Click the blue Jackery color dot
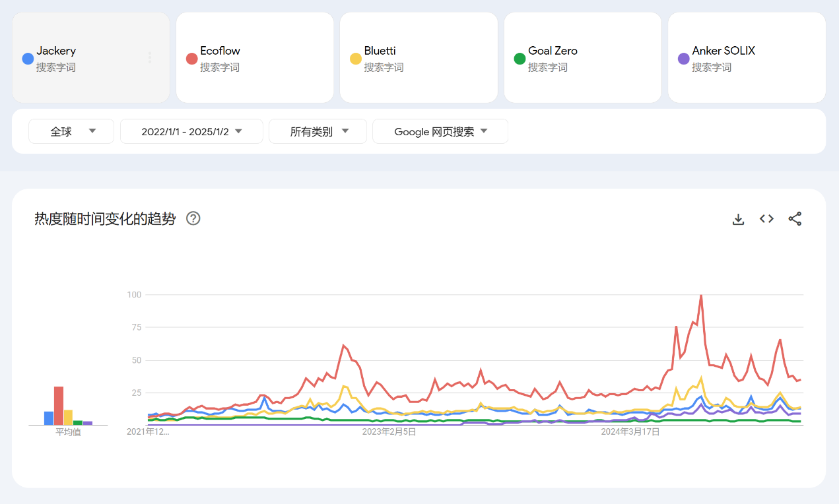Screen dimensions: 839x504 [x=28, y=59]
